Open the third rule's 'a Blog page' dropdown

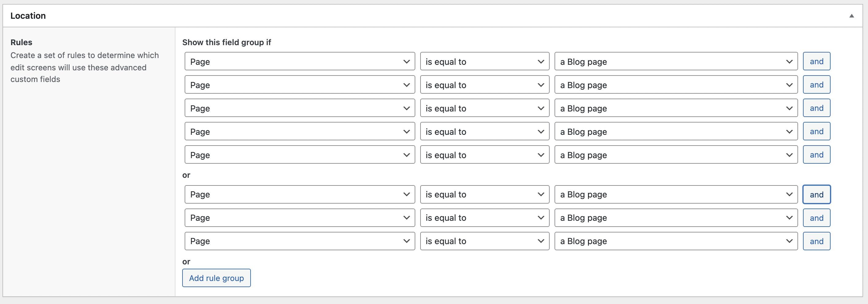click(x=676, y=108)
